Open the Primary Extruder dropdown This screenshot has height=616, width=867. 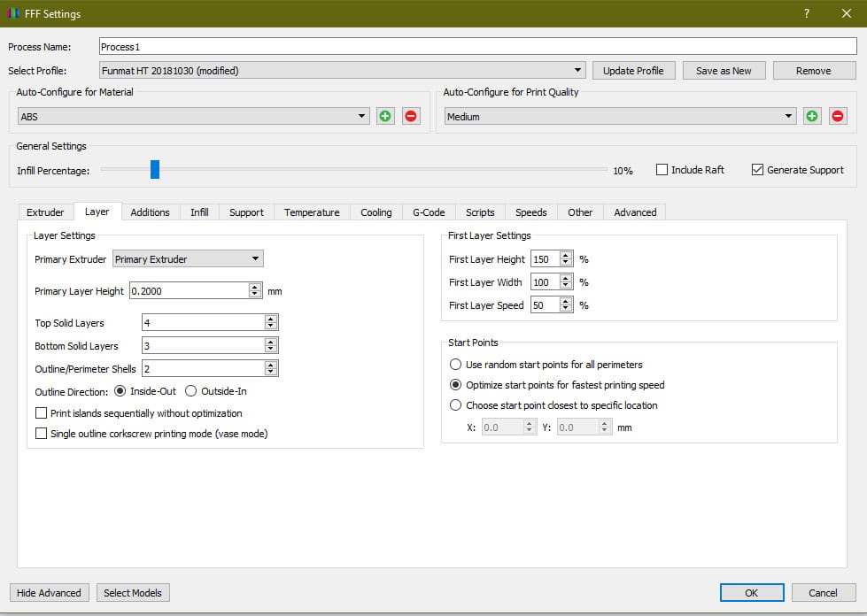(x=255, y=259)
